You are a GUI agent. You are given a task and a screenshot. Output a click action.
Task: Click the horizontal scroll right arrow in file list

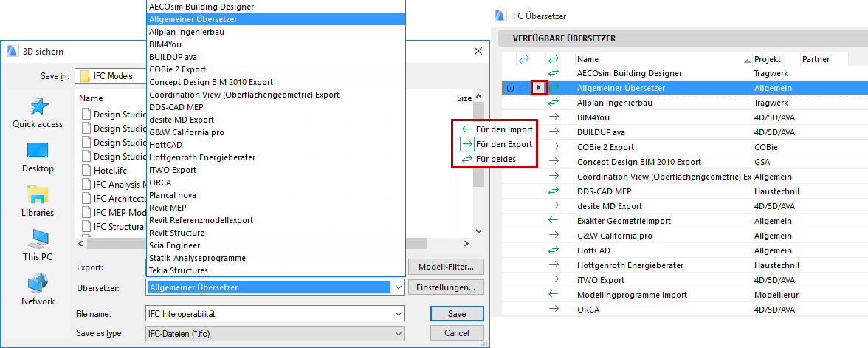pos(466,243)
